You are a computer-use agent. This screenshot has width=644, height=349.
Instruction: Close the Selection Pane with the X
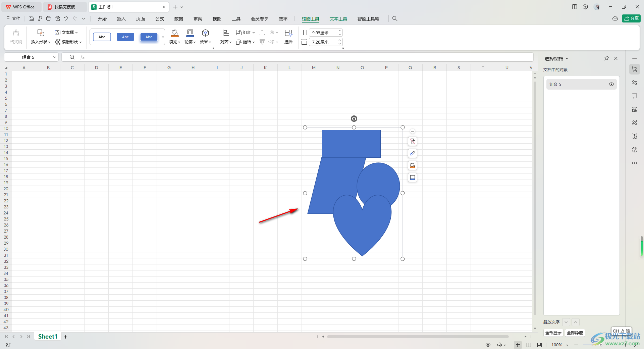point(616,58)
